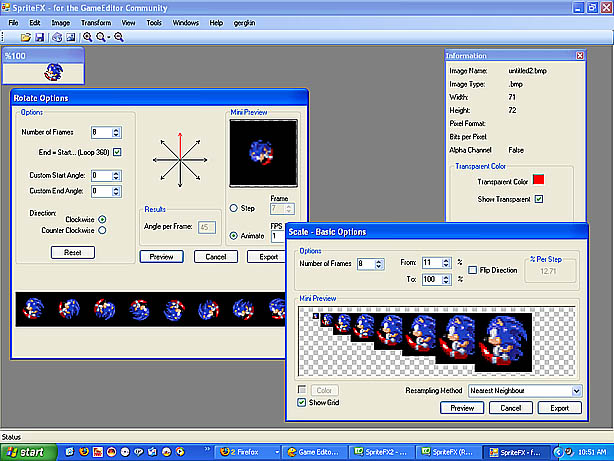Click the scale image toolbar icon
The image size is (614, 461).
70,37
